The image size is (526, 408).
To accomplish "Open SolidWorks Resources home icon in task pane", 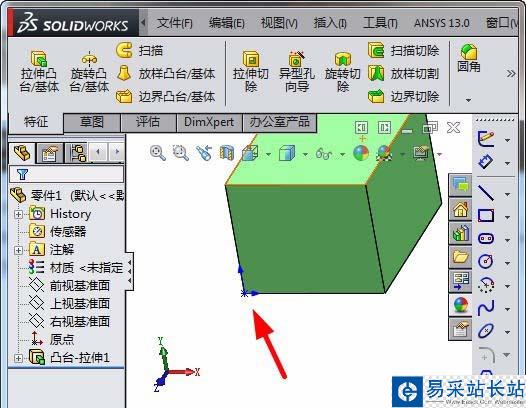I will [x=461, y=209].
